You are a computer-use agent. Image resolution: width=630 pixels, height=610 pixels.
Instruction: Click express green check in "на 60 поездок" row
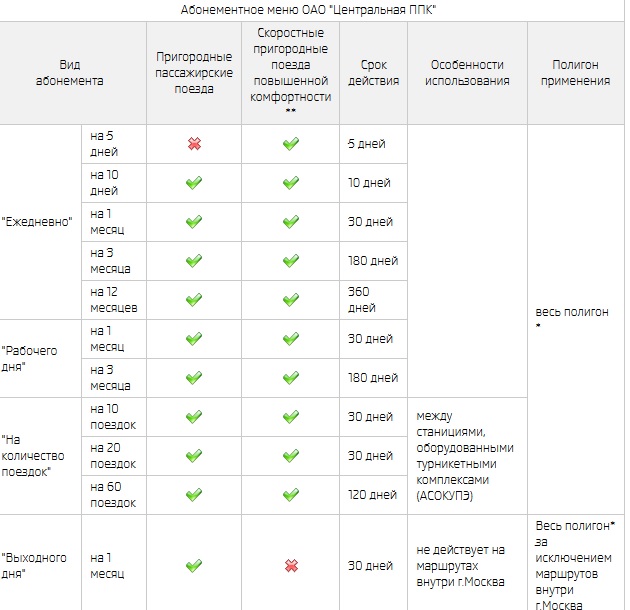click(291, 495)
